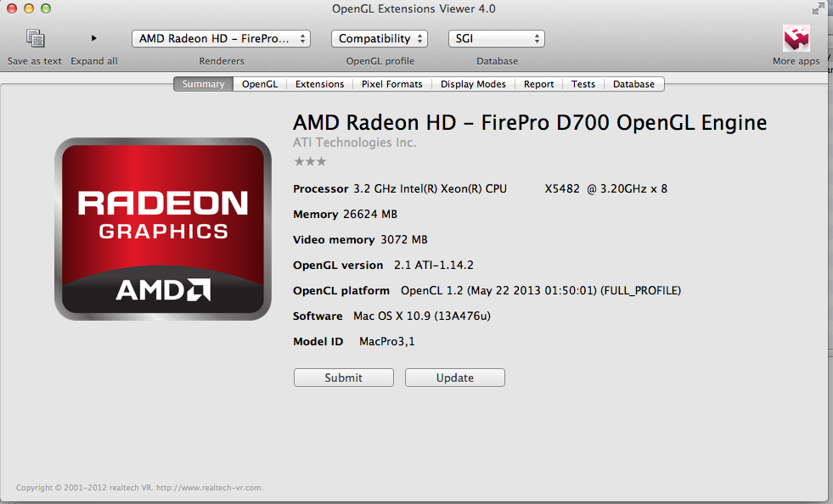The height and width of the screenshot is (504, 833).
Task: Click the Save as text icon
Action: tap(35, 38)
